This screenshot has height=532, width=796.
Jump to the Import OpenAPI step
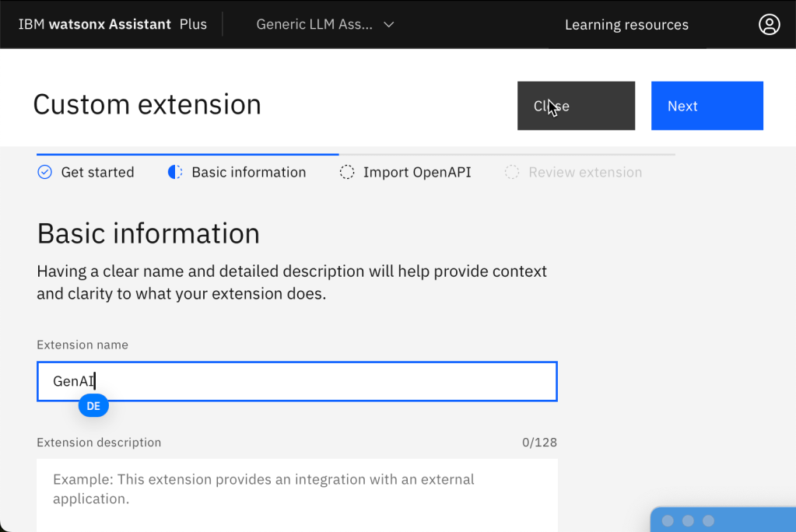coord(416,172)
